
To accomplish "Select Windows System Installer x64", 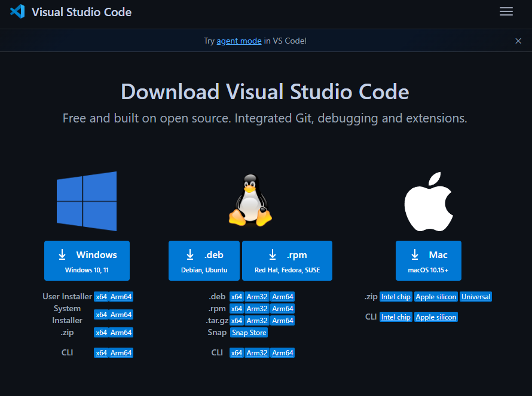I will coord(101,315).
